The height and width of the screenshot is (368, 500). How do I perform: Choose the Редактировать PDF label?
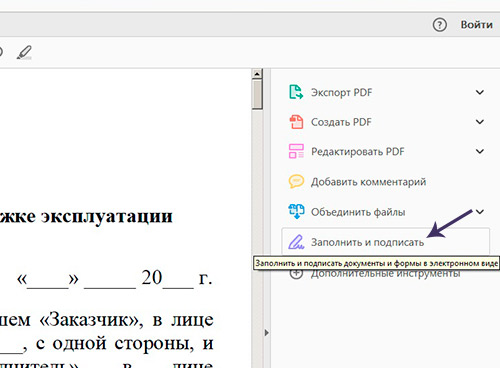(x=358, y=152)
